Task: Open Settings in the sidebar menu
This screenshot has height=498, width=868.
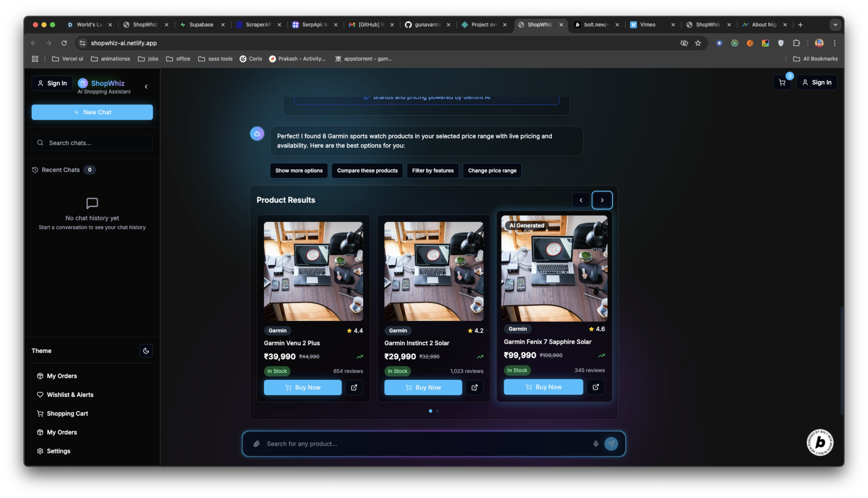Action: 58,451
